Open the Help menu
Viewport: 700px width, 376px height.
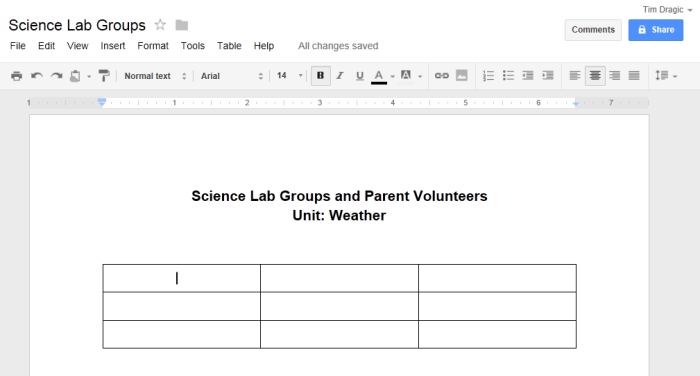[264, 46]
